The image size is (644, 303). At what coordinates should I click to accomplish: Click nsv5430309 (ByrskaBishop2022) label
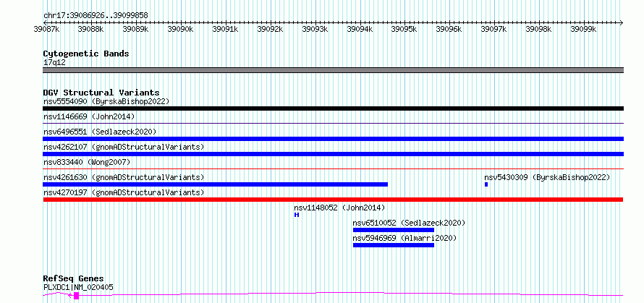tap(547, 177)
